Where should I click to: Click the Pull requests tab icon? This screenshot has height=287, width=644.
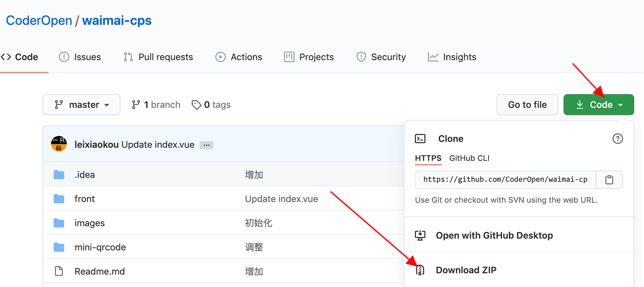tap(128, 57)
